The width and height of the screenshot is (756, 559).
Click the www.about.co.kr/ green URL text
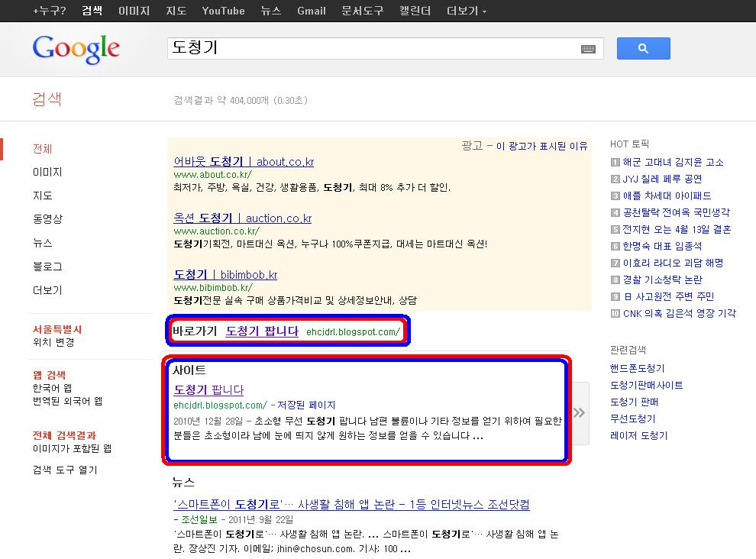coord(212,175)
